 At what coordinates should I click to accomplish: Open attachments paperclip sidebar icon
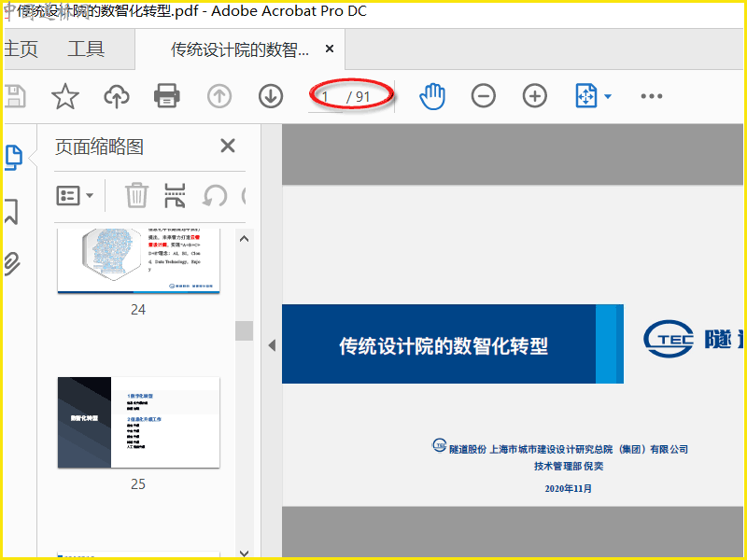point(12,264)
